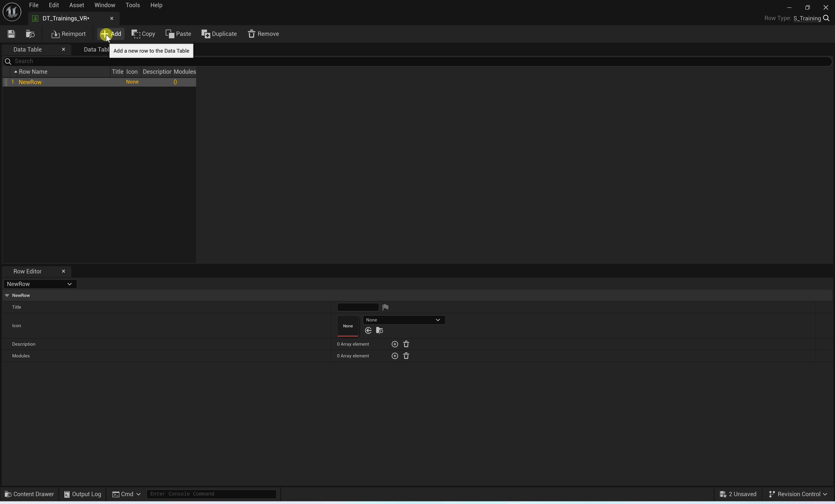Open the Icon asset None dropdown
The height and width of the screenshot is (504, 835).
point(404,320)
